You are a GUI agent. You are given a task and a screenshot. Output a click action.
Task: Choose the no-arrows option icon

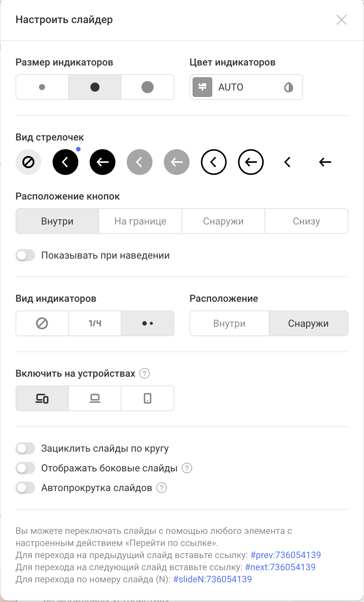(28, 162)
